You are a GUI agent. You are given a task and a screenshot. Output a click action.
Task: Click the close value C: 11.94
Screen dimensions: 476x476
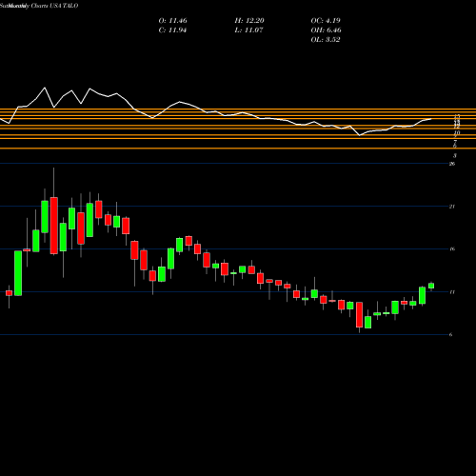[172, 30]
